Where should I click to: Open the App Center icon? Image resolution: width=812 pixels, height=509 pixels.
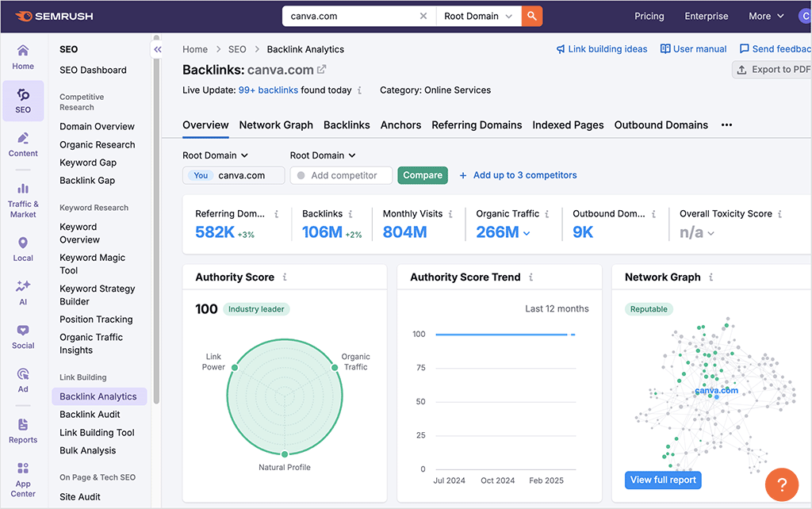click(x=23, y=480)
